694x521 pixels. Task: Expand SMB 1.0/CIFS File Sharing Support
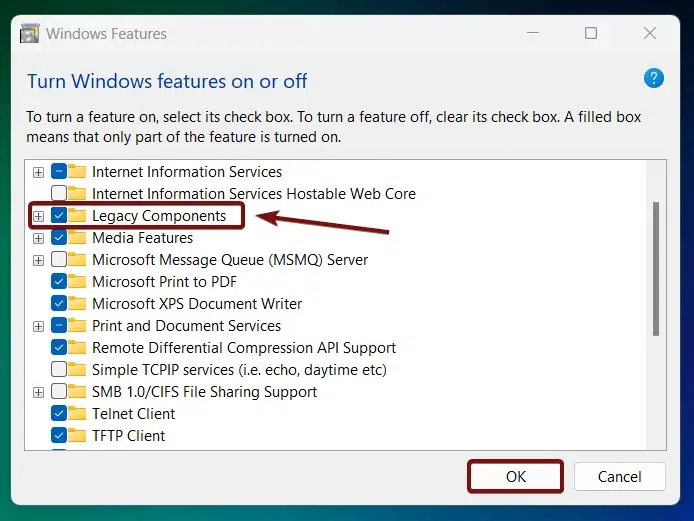pos(39,392)
